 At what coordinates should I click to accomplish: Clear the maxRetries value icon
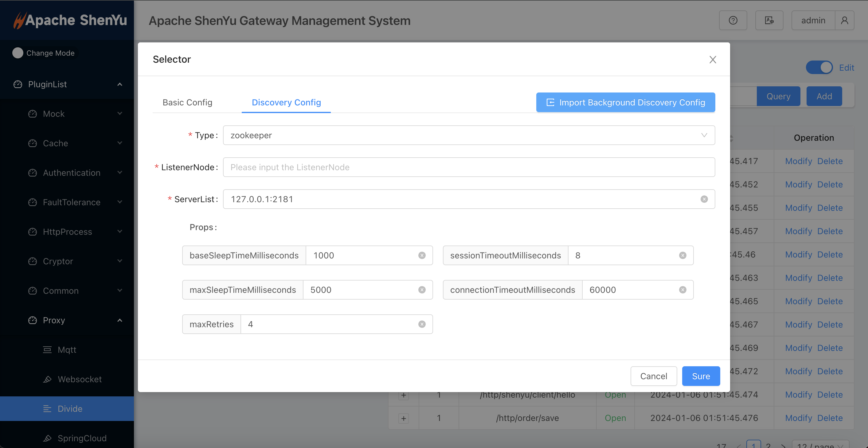tap(421, 324)
